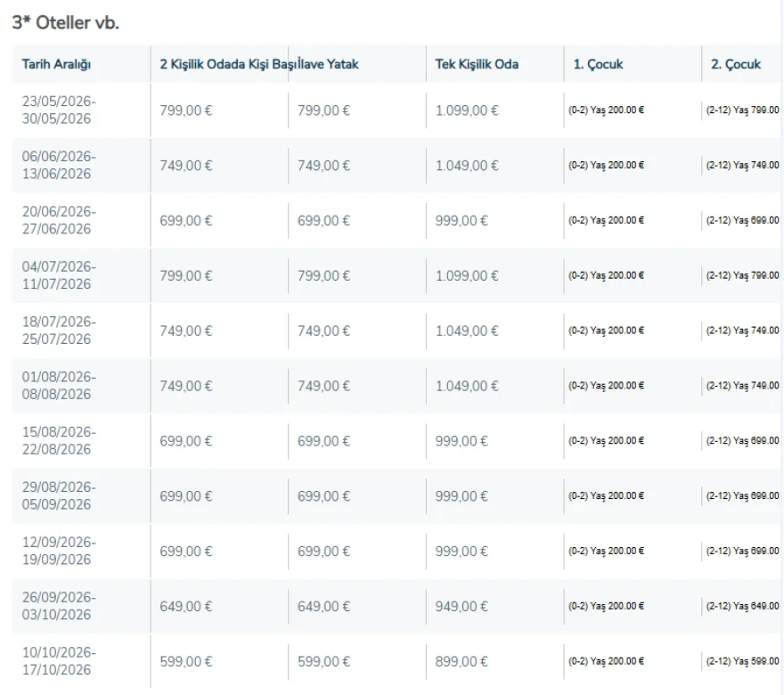Select the 15/08/2026-22/08/2026 date cell
The image size is (784, 695).
click(59, 442)
